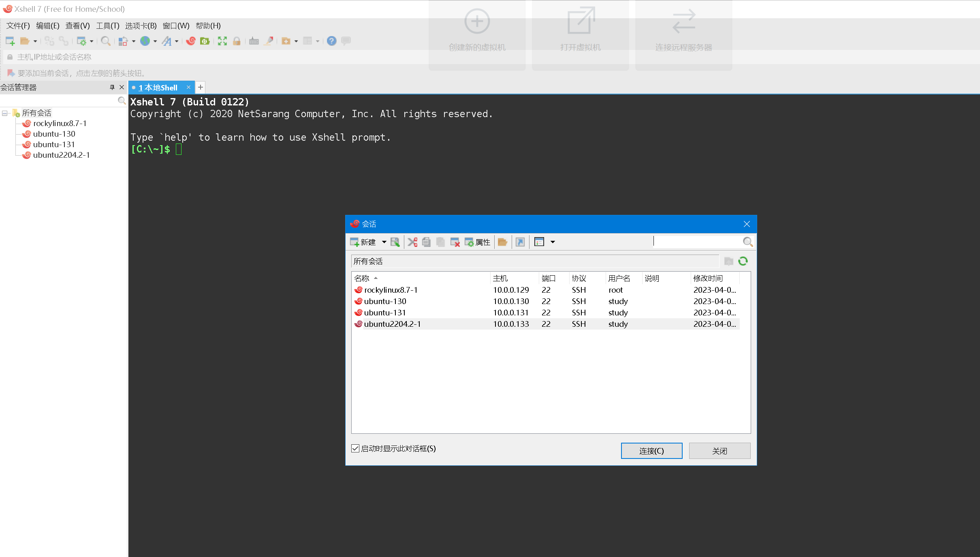
Task: Click the refresh icon in the sessions dialog
Action: [x=743, y=261]
